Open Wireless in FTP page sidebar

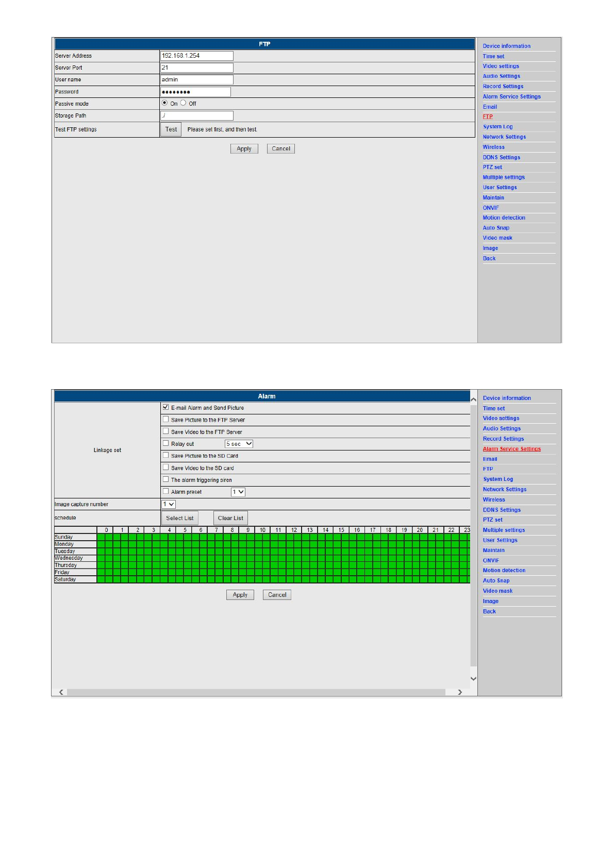pyautogui.click(x=494, y=147)
